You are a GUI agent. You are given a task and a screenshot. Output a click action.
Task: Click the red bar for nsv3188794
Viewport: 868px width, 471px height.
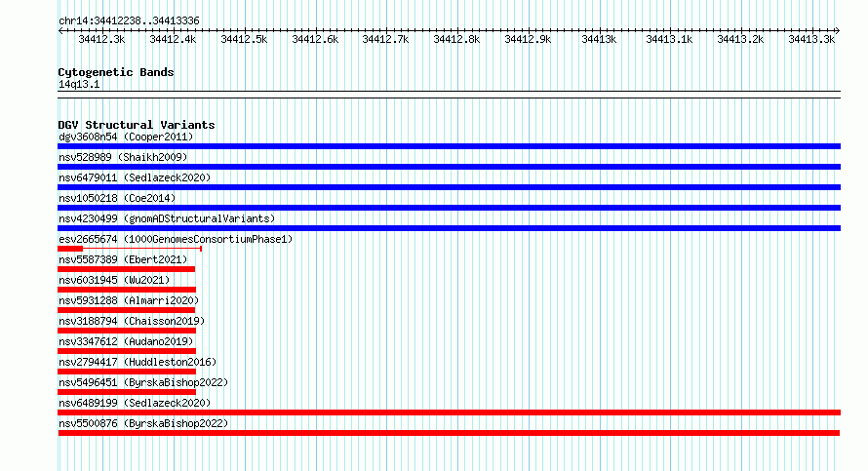point(127,331)
